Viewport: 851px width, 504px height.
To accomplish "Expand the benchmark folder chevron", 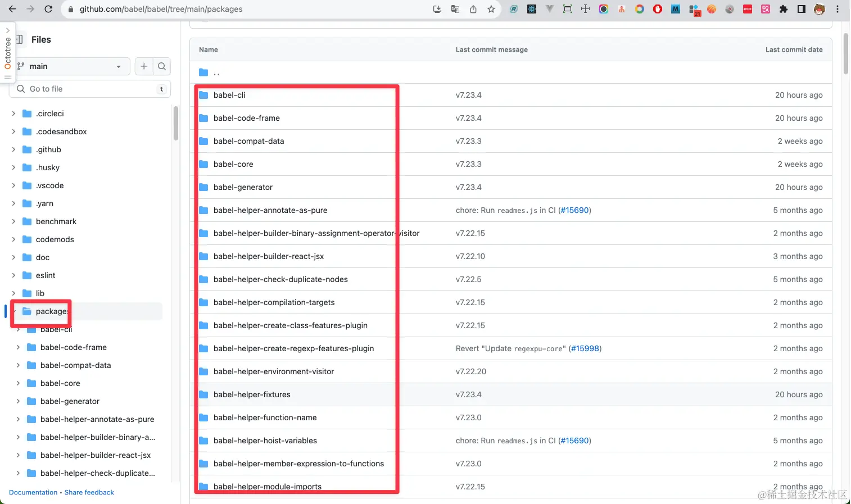I will [13, 221].
